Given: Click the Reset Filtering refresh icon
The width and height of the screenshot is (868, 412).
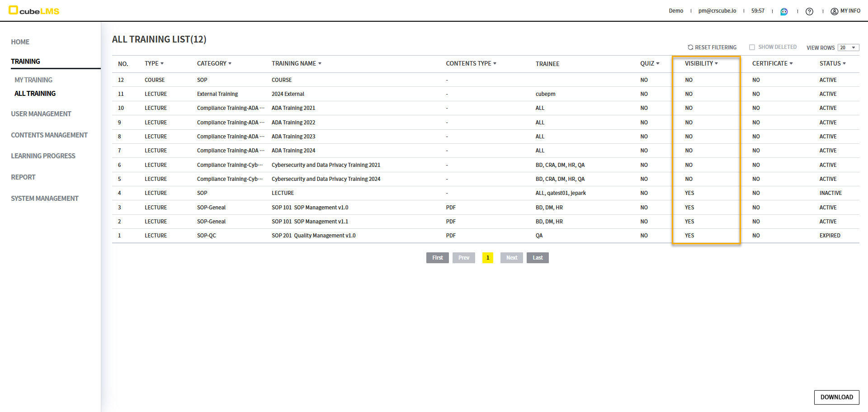Looking at the screenshot, I should tap(690, 47).
